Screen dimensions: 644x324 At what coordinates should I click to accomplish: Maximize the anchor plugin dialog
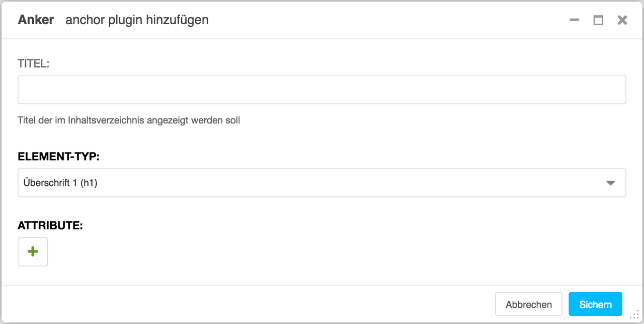coord(598,20)
